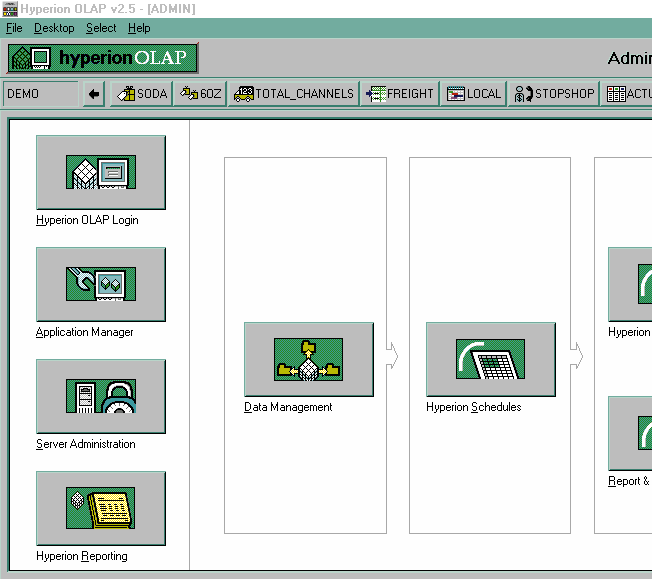Click the partially visible Report & icon

pos(630,433)
